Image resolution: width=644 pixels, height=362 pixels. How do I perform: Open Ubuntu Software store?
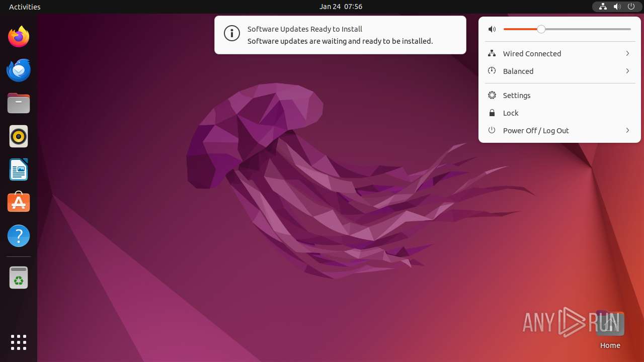pos(19,203)
